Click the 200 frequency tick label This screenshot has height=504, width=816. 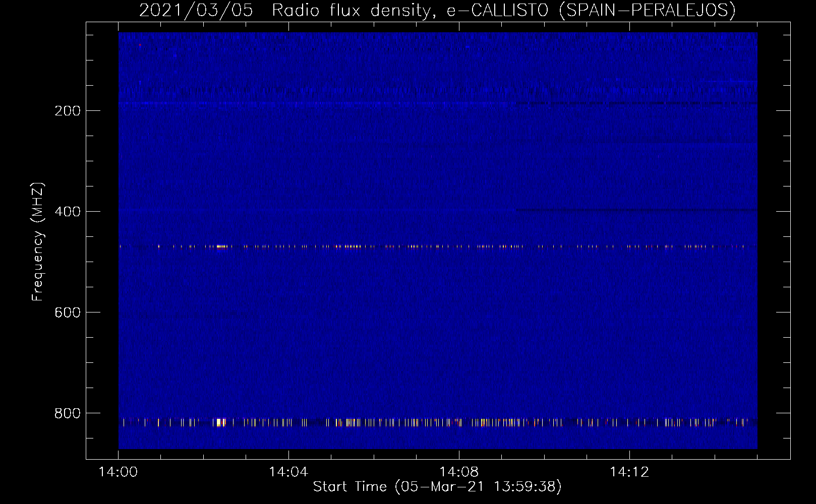68,111
